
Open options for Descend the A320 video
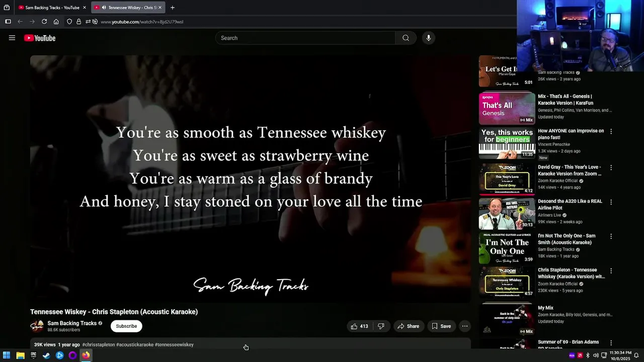(611, 202)
